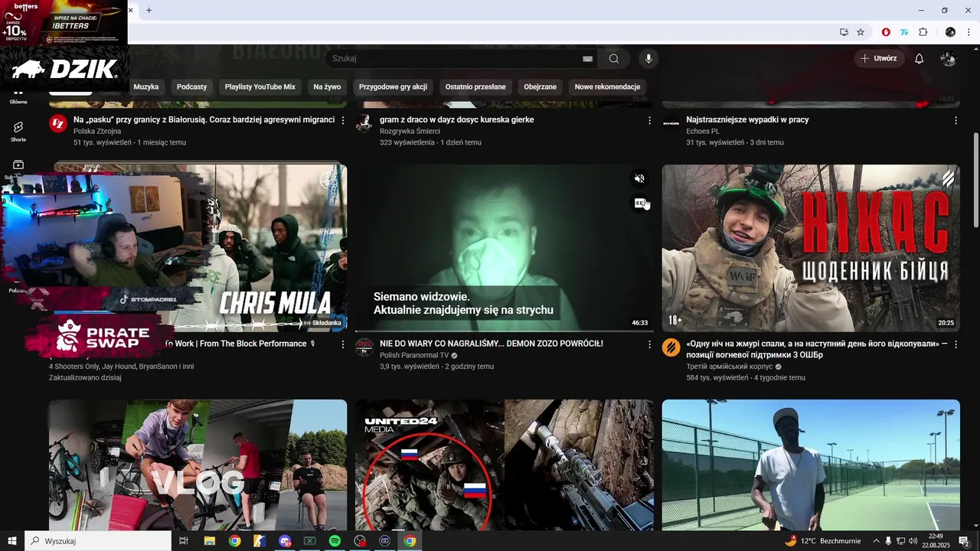Select Playlisty YouTube Mix chip
This screenshot has width=980, height=551.
click(x=260, y=86)
